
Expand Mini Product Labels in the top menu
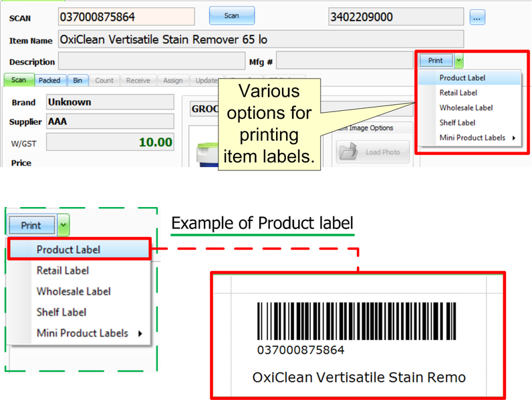[470, 138]
